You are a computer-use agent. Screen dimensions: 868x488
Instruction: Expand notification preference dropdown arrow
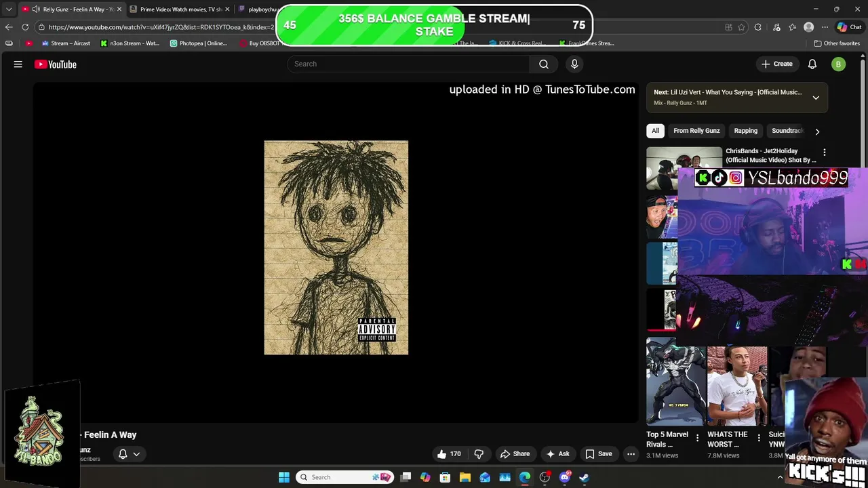coord(136,454)
